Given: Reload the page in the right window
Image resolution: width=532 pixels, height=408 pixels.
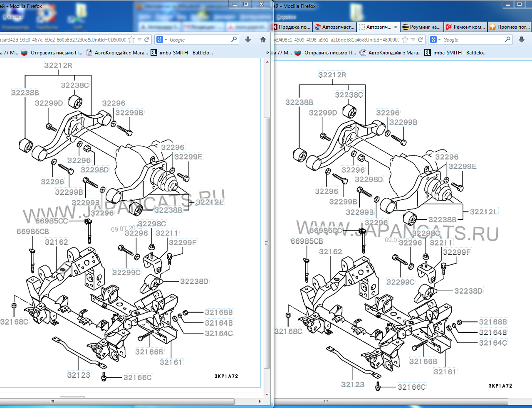Looking at the screenshot, I should [421, 39].
